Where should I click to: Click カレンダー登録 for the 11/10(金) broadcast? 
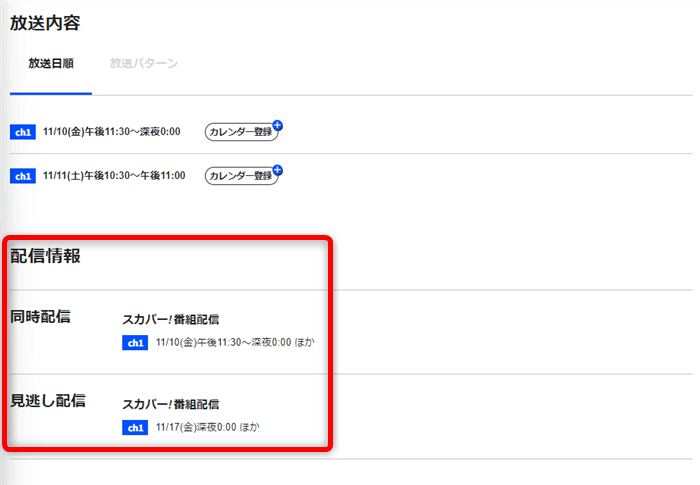(x=242, y=132)
